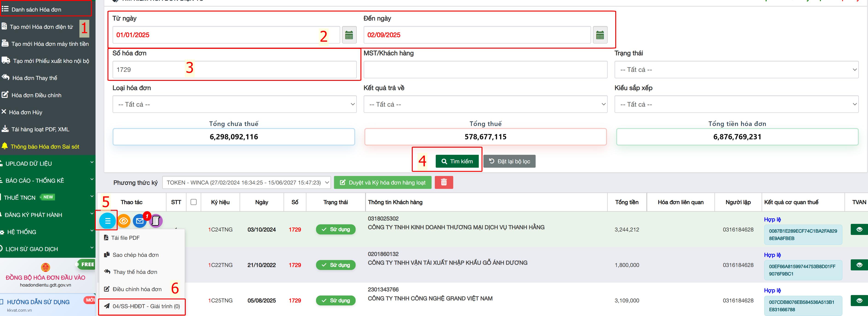Click Duyệt và Ký hóa đơn hàng loạt

(x=383, y=182)
